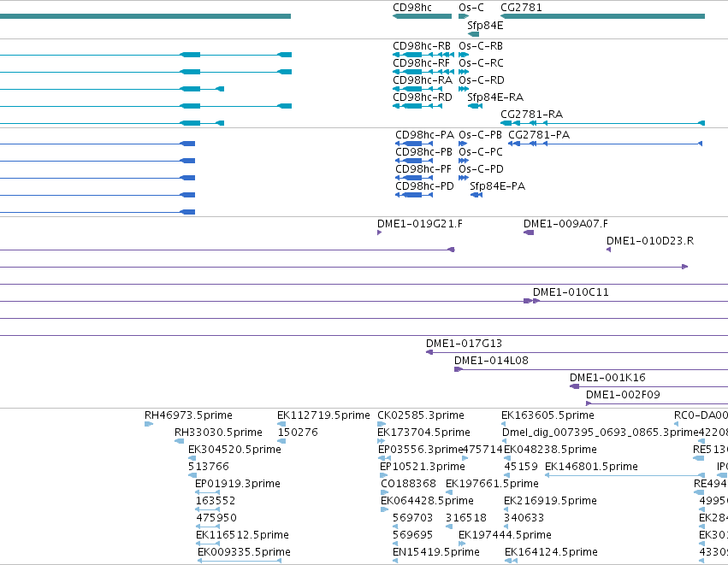This screenshot has height=565, width=728.
Task: Select clone DME1-009A07.F
Action: (565, 224)
